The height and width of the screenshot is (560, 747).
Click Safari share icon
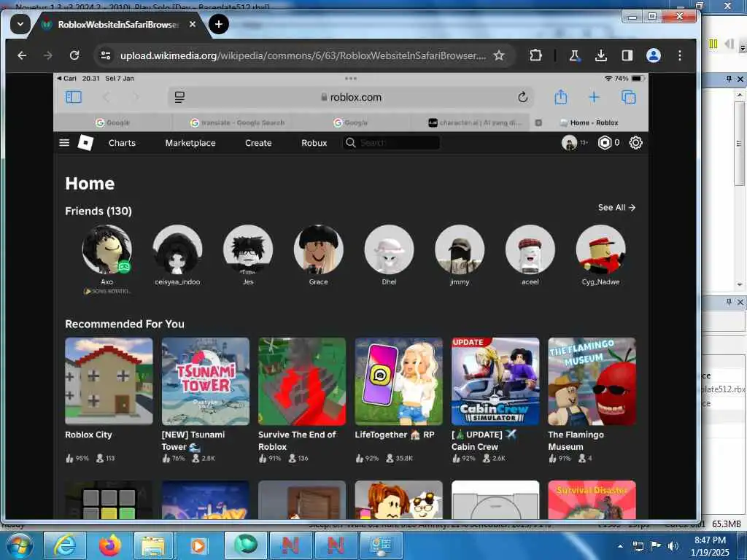click(561, 97)
